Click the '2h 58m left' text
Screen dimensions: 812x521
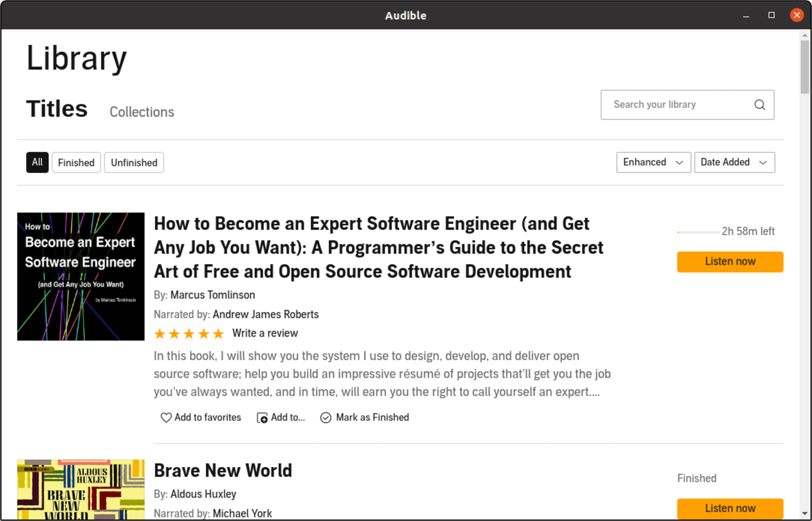click(748, 232)
